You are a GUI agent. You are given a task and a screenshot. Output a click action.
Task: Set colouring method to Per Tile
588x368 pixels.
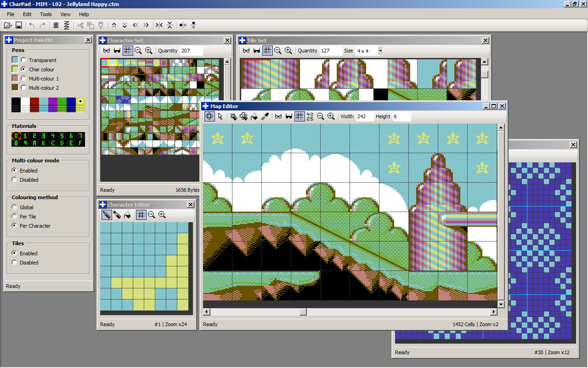[x=14, y=217]
